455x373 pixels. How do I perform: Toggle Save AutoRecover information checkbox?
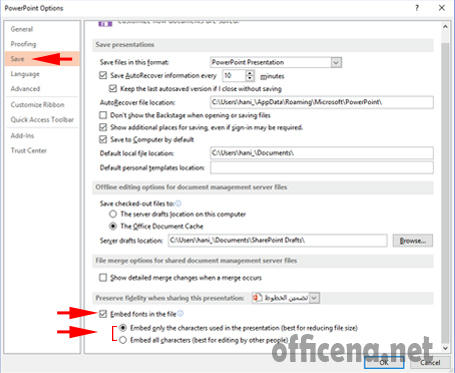103,75
